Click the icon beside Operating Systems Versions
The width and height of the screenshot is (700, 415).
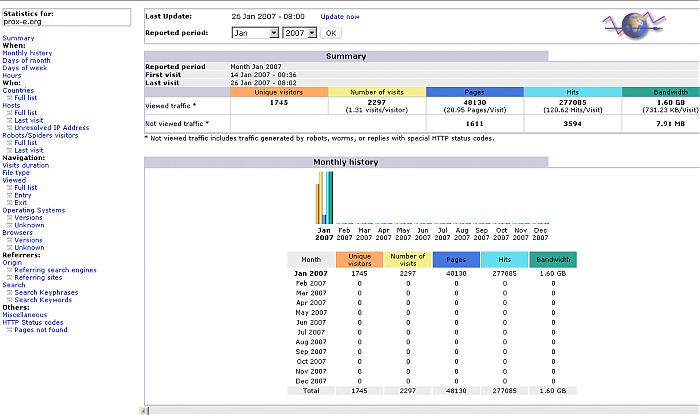click(x=10, y=217)
